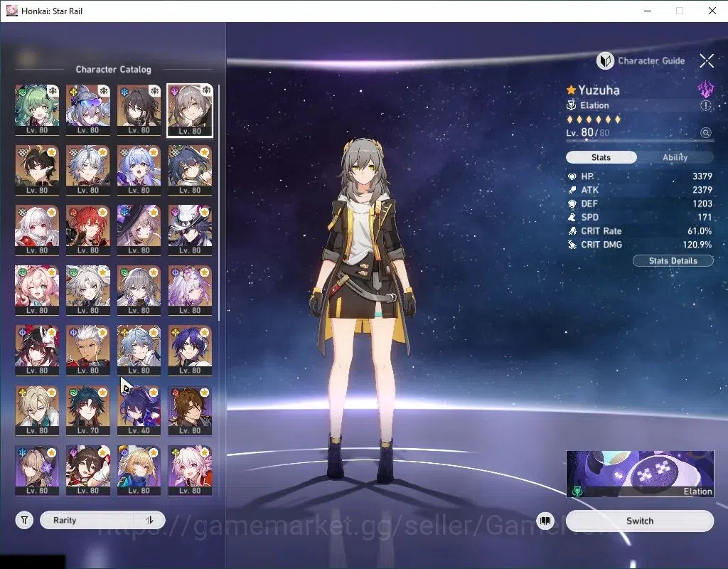This screenshot has width=728, height=569.
Task: Click the CRIT Rate icon
Action: coord(572,231)
